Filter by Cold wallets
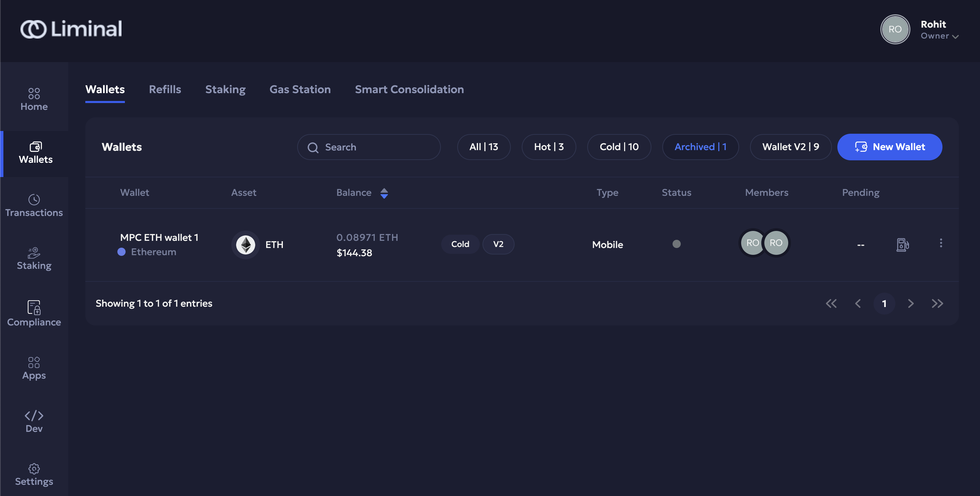The image size is (980, 496). (619, 147)
